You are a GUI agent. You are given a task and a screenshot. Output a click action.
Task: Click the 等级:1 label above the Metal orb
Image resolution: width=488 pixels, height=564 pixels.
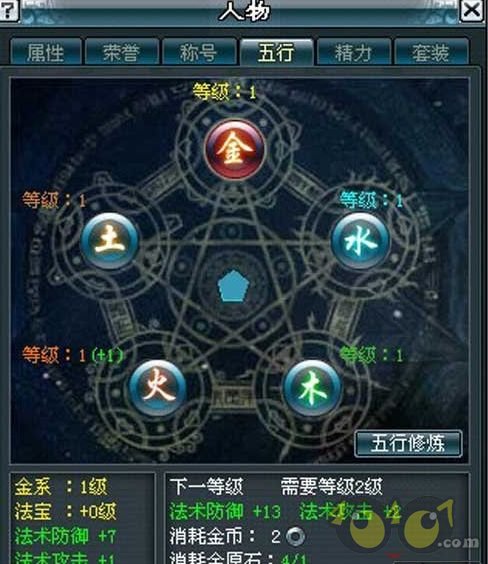224,92
